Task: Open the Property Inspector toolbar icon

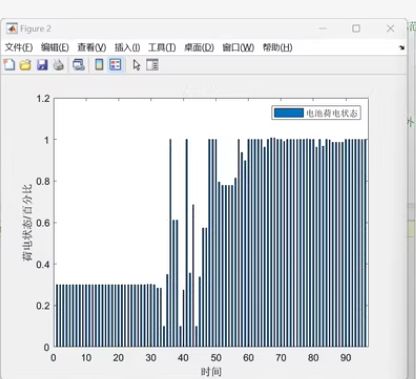Action: 152,65
